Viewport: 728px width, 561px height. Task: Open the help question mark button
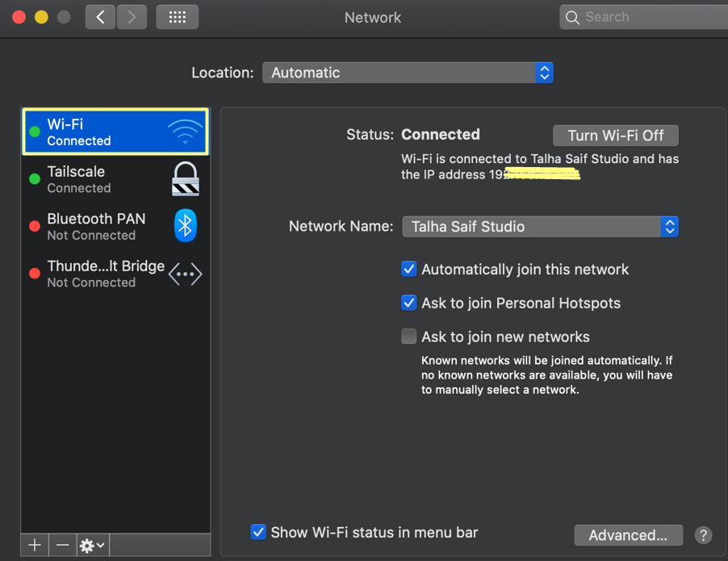703,535
